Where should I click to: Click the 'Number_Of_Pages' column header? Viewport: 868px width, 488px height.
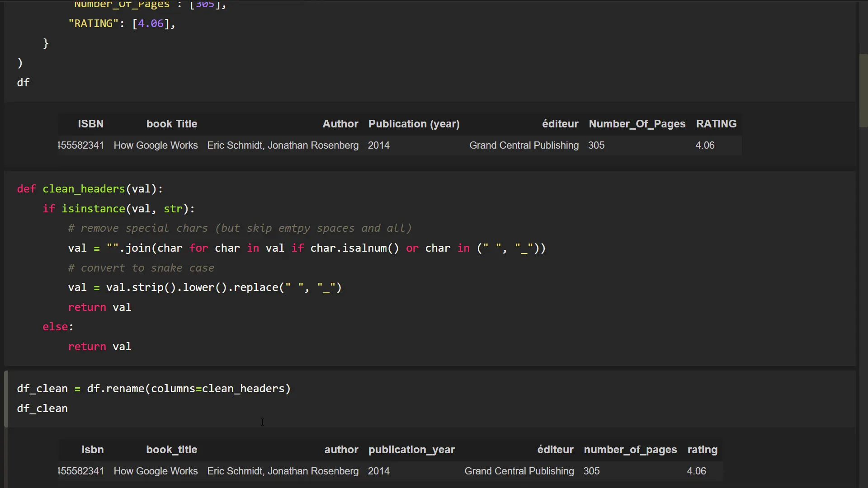pos(637,124)
